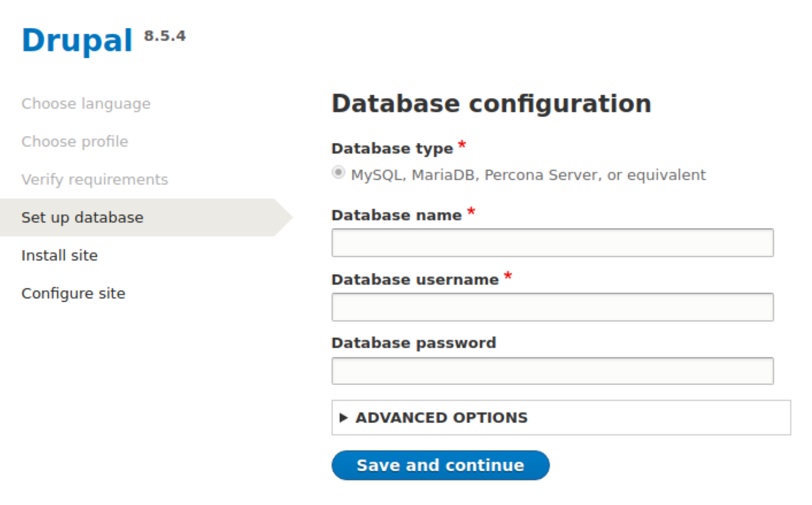Screen dimensions: 812x505
Task: Click the Set up database step
Action: point(82,217)
